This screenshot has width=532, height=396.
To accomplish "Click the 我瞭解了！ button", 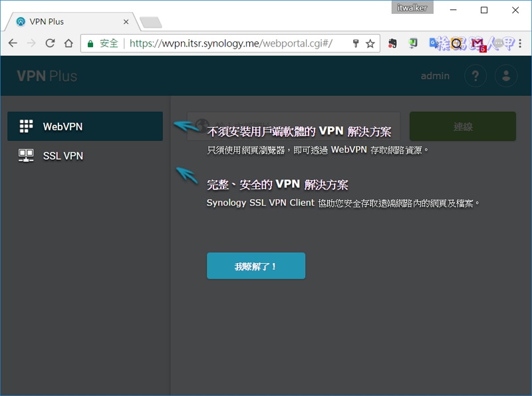I will coord(256,266).
